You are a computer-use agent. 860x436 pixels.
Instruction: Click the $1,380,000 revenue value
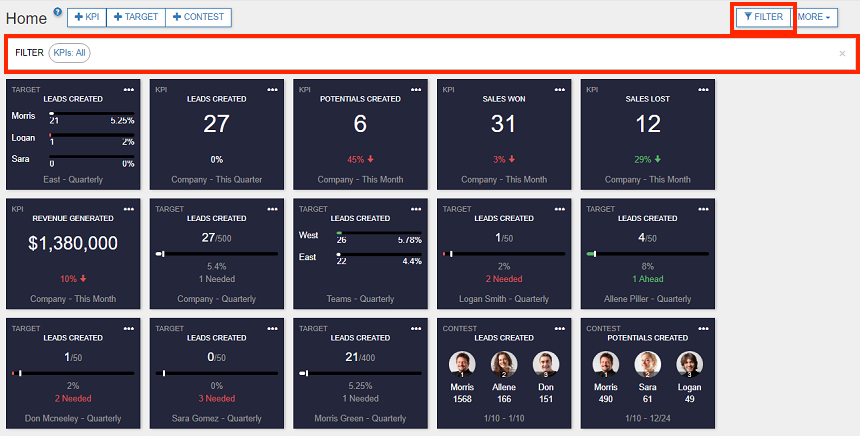(73, 244)
